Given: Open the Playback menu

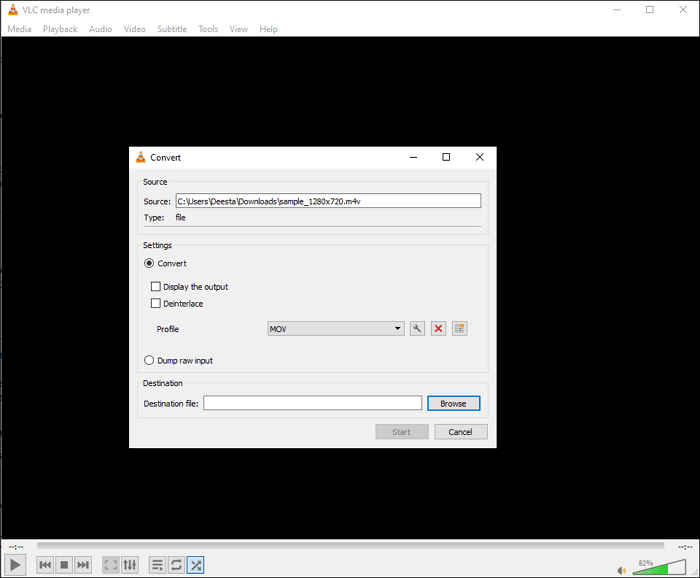Looking at the screenshot, I should coord(60,29).
